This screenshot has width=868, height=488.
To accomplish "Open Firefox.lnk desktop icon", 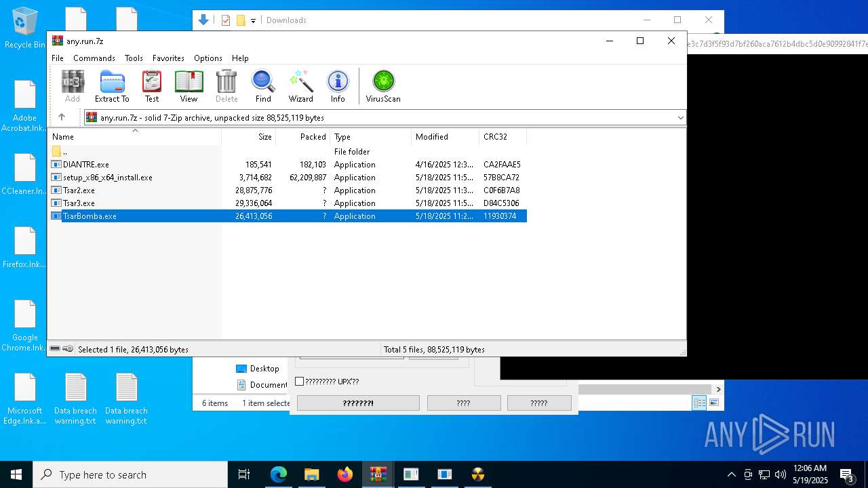I will tap(25, 247).
